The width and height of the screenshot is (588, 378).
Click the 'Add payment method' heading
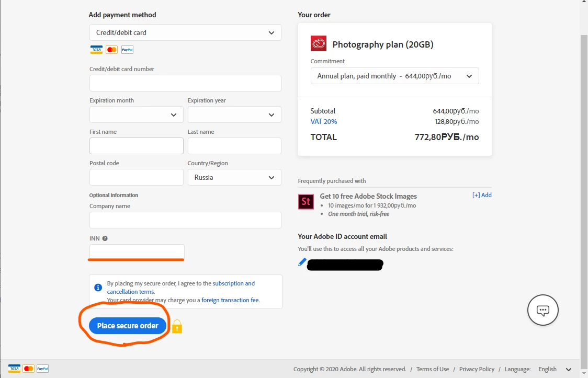pos(122,15)
